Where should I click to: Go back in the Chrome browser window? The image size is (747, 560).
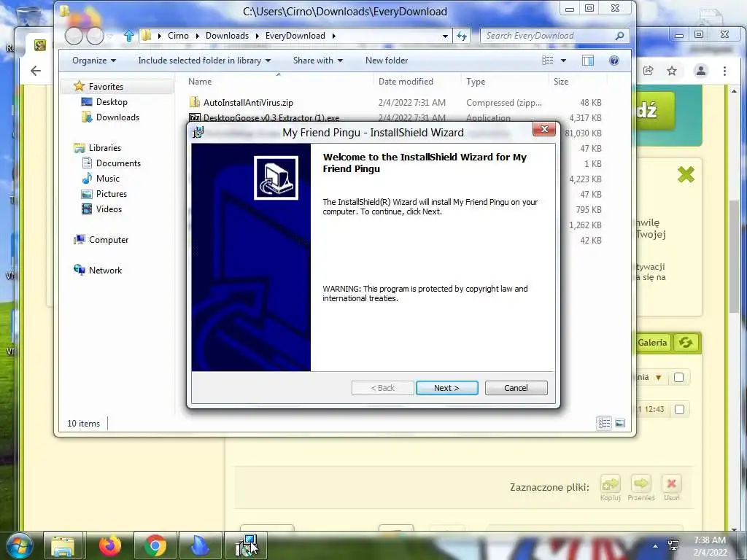coord(36,71)
